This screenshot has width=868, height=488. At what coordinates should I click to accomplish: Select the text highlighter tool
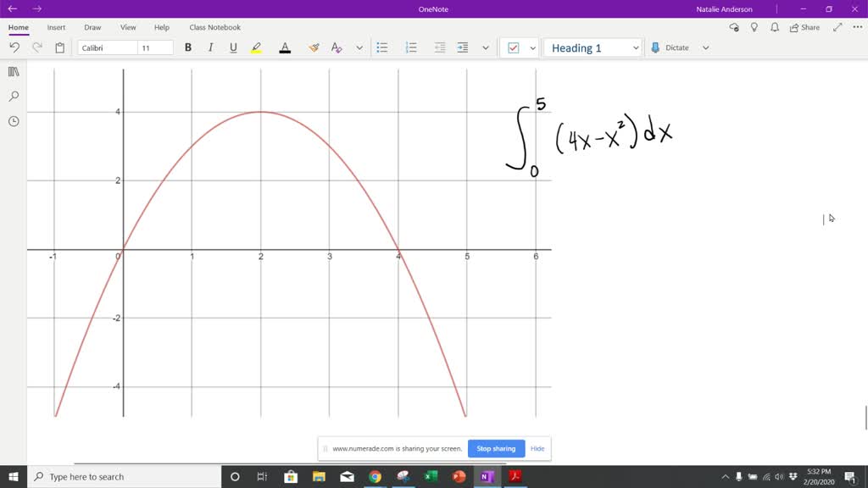tap(256, 47)
